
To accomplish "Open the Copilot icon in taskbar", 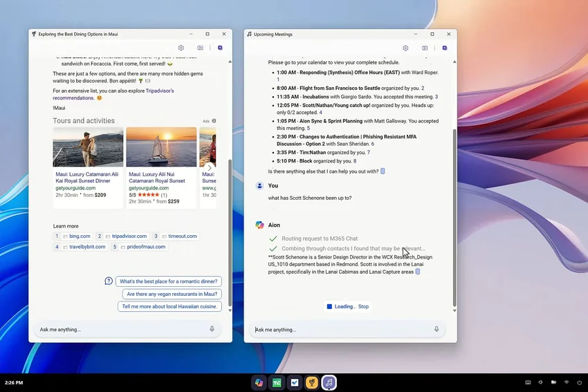I will pos(259,382).
